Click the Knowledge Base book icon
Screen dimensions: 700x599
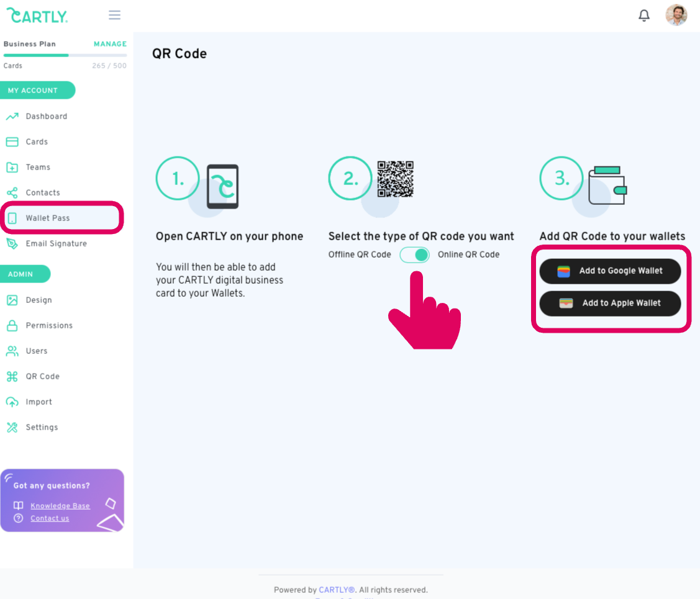coord(18,505)
